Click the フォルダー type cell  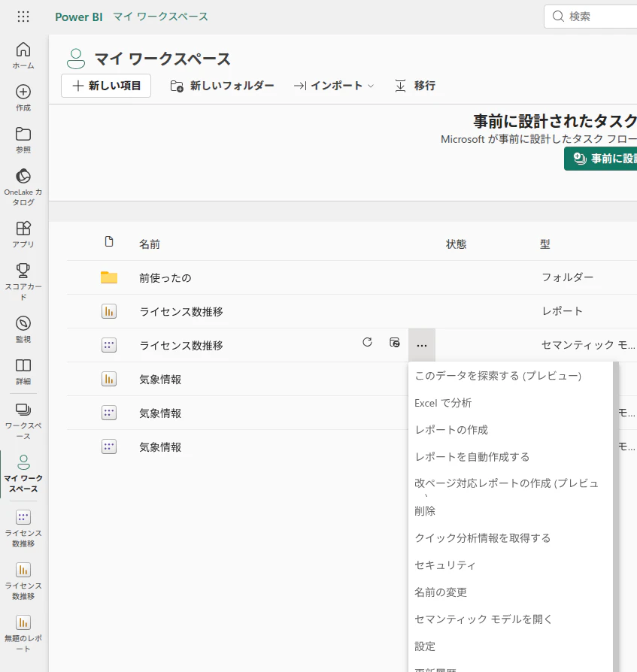coord(568,277)
